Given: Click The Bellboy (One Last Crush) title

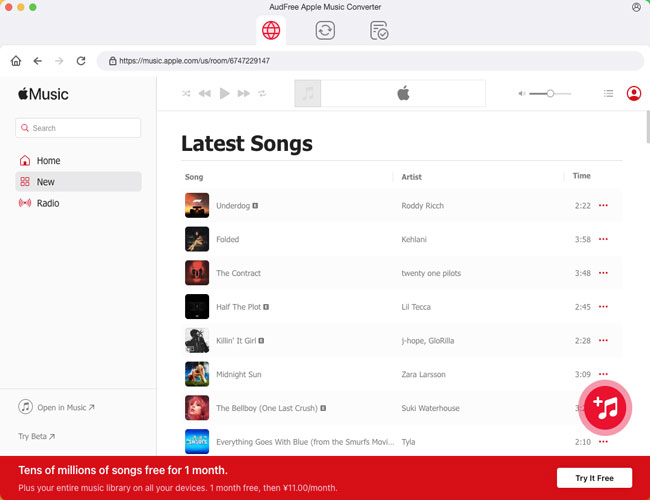Looking at the screenshot, I should 267,408.
